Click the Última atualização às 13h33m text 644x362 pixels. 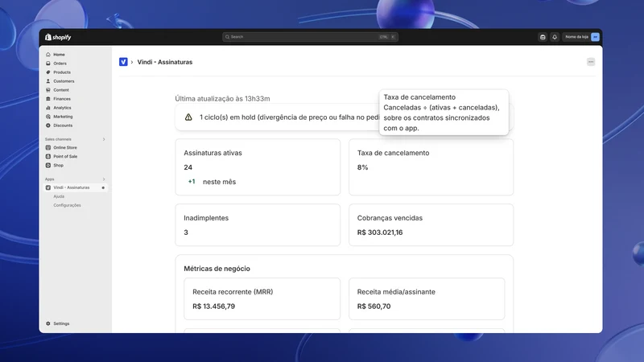tap(223, 98)
